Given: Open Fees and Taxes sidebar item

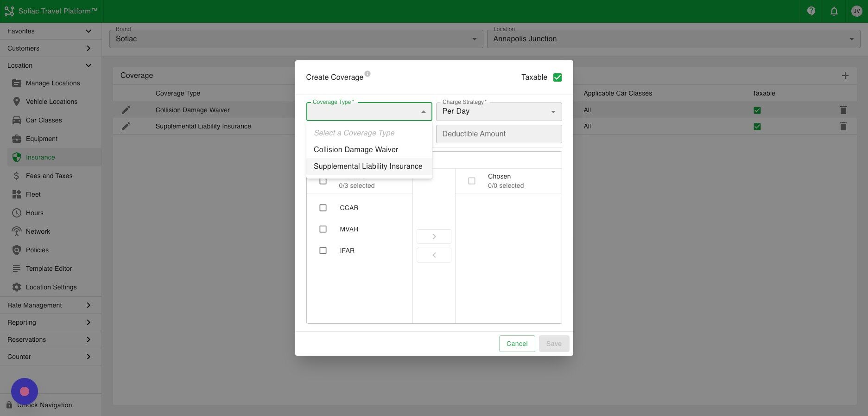Looking at the screenshot, I should point(54,176).
